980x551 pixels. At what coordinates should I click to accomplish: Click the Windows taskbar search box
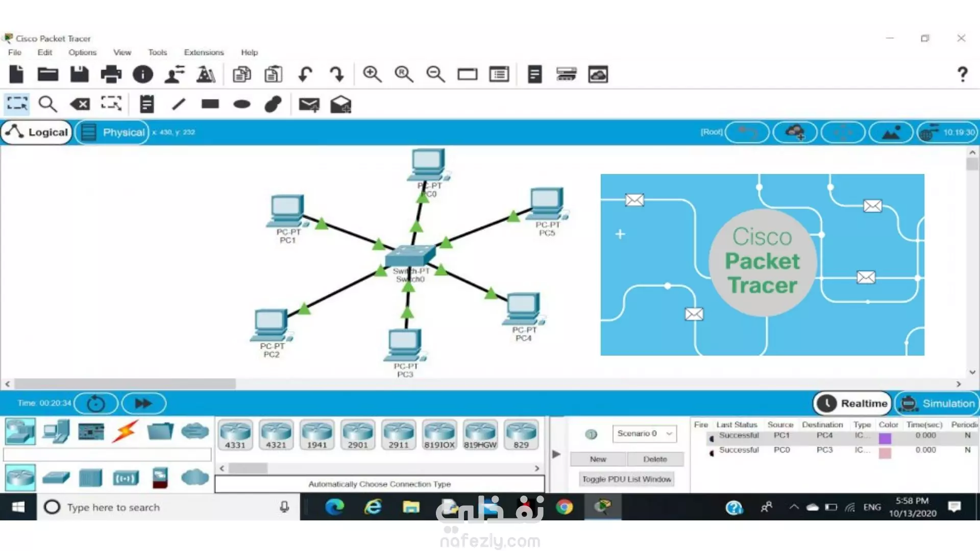point(168,507)
